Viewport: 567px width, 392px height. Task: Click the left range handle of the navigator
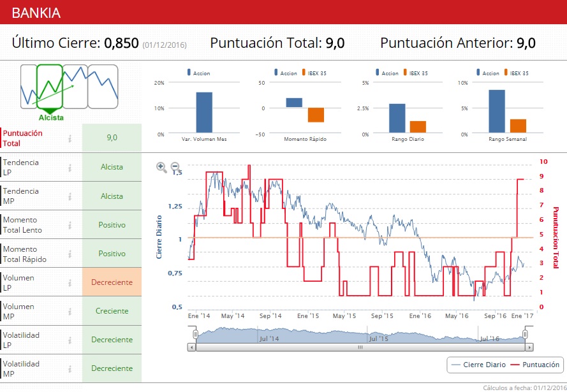195,334
